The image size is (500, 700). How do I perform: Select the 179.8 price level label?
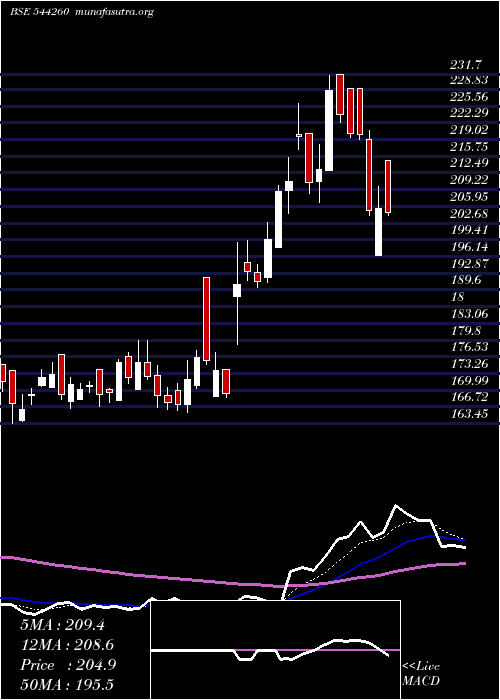(466, 330)
